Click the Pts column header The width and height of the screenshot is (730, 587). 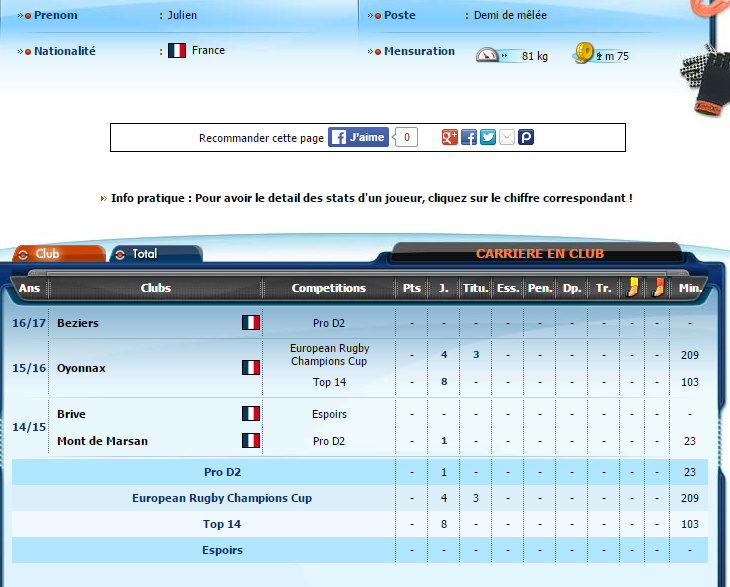412,288
